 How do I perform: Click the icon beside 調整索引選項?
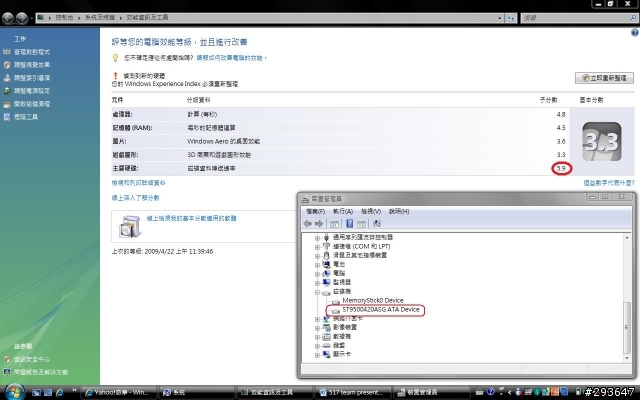[x=7, y=78]
